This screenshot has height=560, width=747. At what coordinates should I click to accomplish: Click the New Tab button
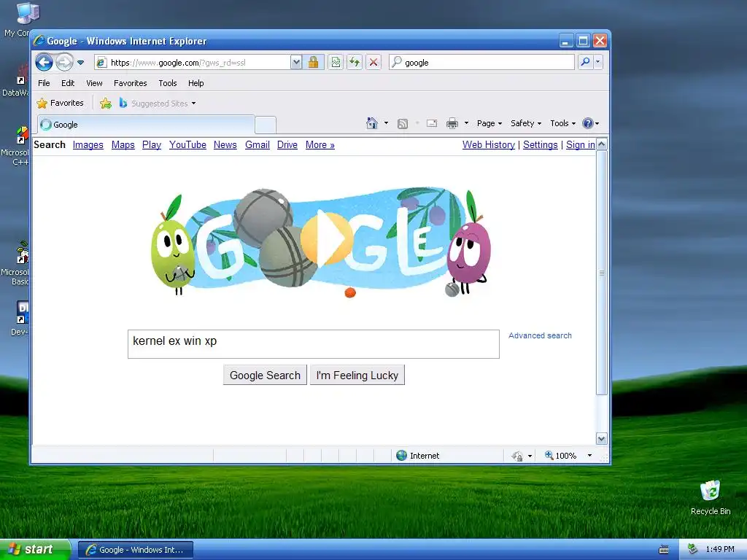[266, 125]
